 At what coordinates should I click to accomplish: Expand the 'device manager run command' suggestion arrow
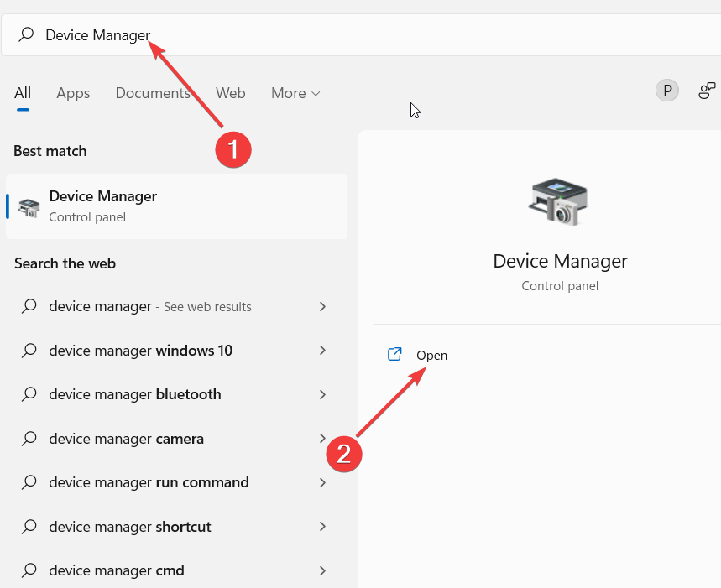pyautogui.click(x=322, y=482)
